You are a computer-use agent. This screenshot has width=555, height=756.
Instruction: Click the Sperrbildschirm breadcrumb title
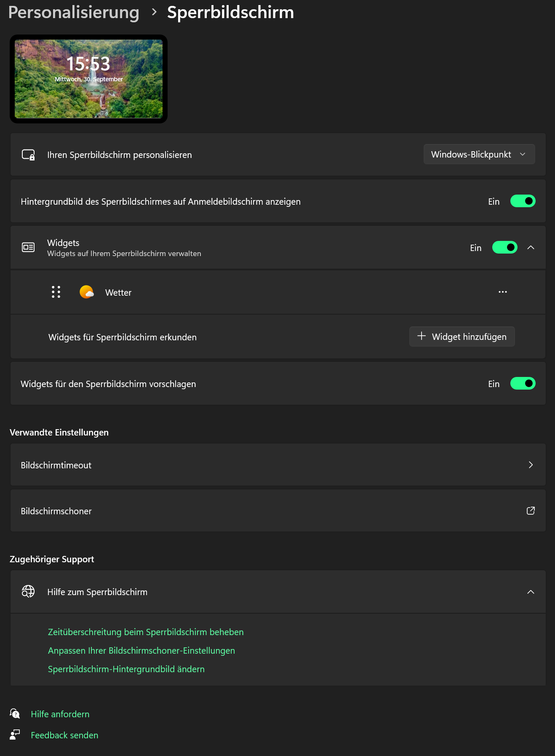click(x=230, y=13)
